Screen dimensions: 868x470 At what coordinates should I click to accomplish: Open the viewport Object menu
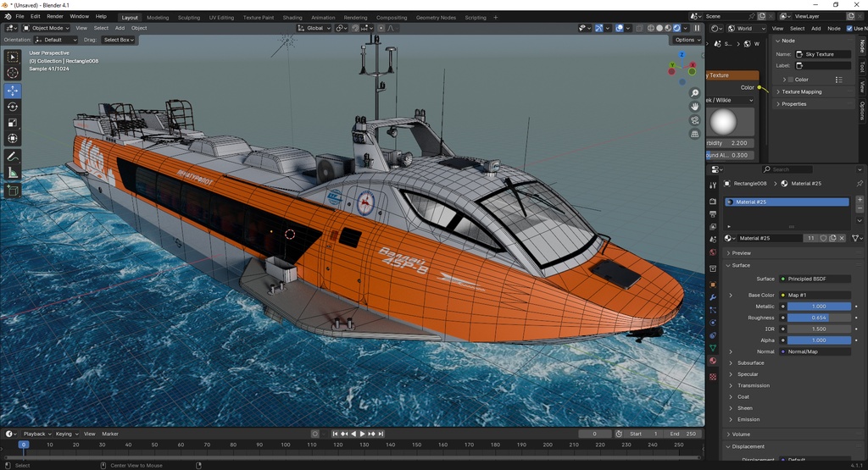point(139,28)
